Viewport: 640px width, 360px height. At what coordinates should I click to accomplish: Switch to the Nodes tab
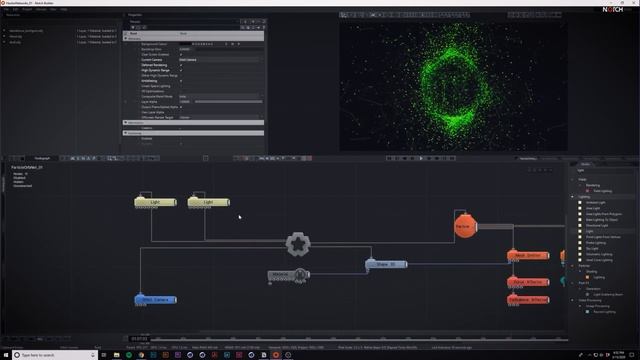[x=585, y=164]
